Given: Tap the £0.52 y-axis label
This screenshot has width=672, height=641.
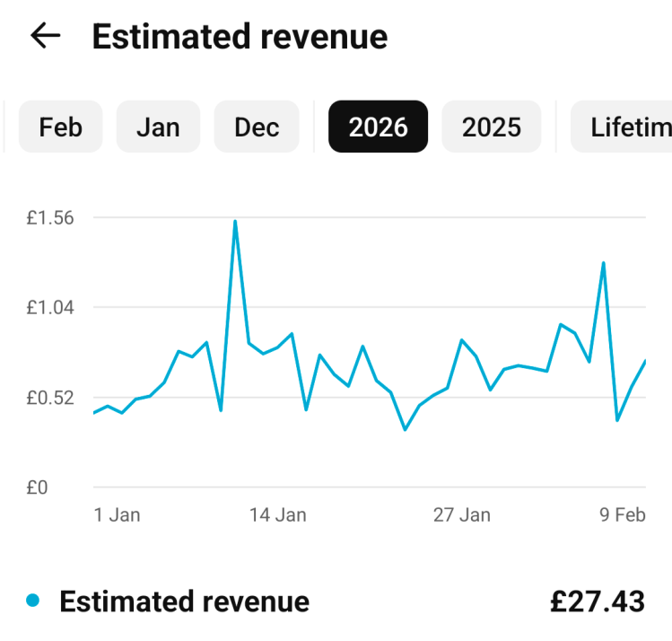Looking at the screenshot, I should (49, 397).
